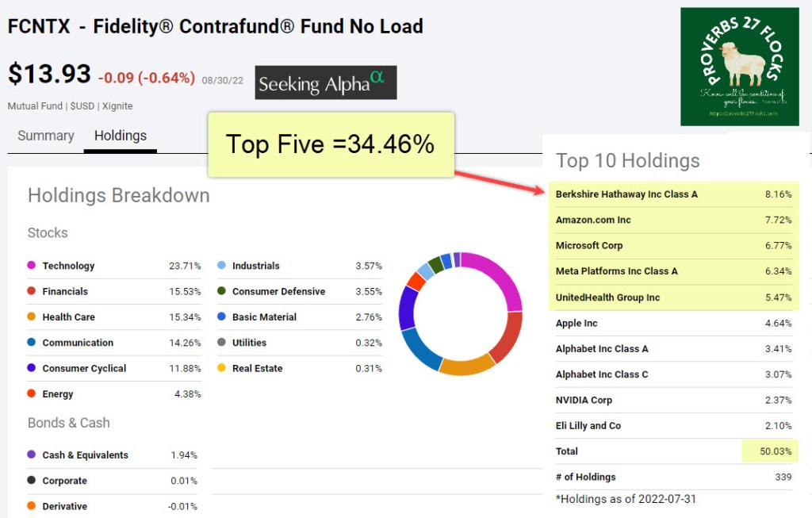This screenshot has height=518, width=812.
Task: Click the Industrials light blue legend dot
Action: pos(221,266)
